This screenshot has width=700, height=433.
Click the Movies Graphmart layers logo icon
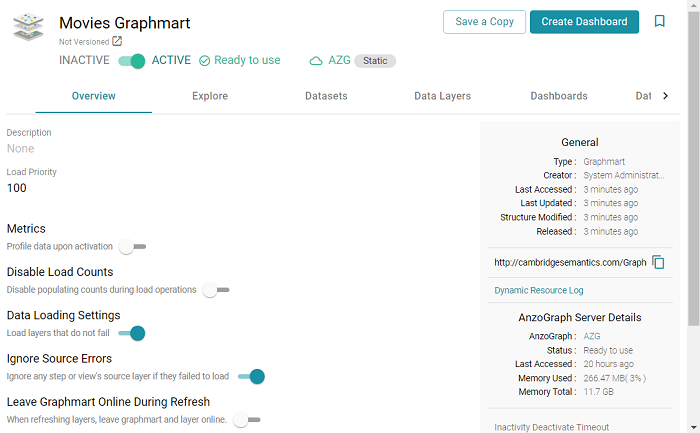tap(28, 27)
